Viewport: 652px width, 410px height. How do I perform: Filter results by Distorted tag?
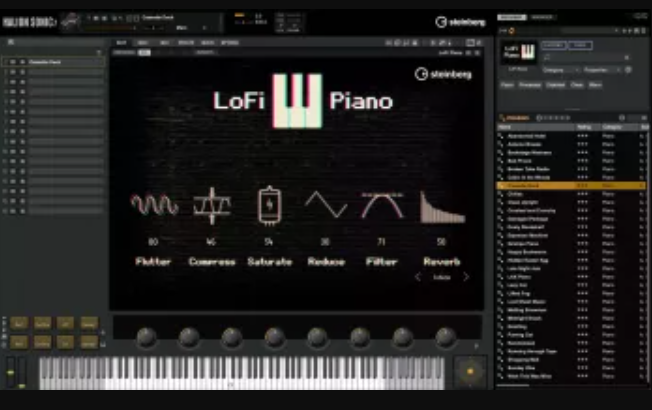[556, 85]
